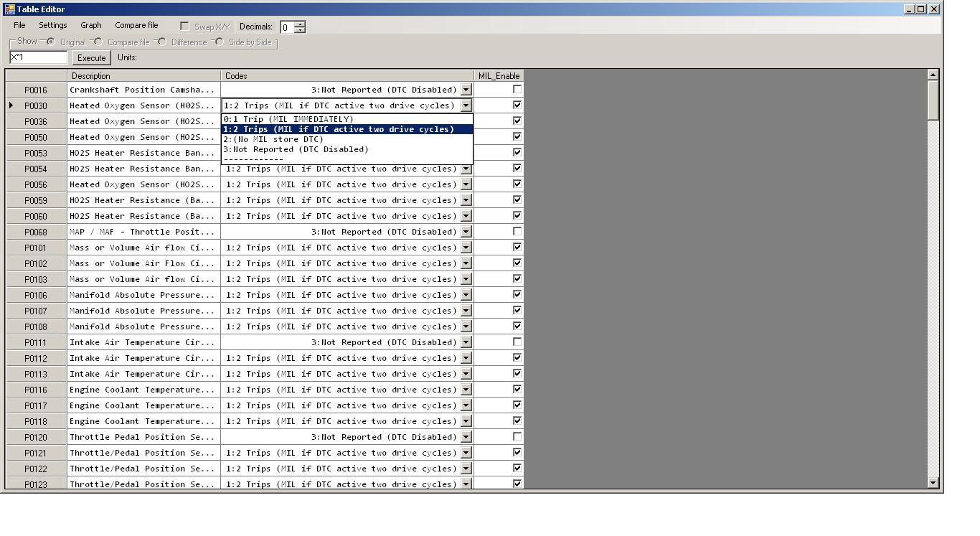The image size is (980, 536).
Task: Toggle the Swap X/Y checkbox
Action: tap(185, 27)
